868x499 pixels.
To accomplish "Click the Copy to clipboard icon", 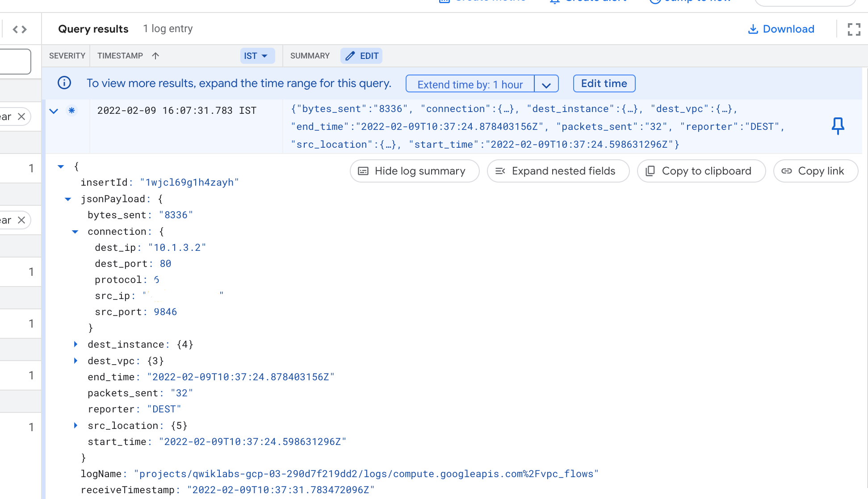I will [650, 171].
